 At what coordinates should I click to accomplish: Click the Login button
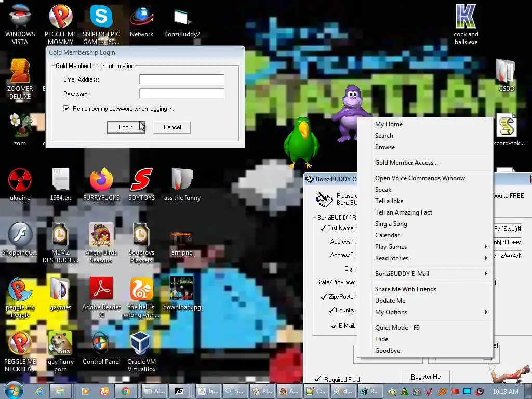(x=126, y=127)
